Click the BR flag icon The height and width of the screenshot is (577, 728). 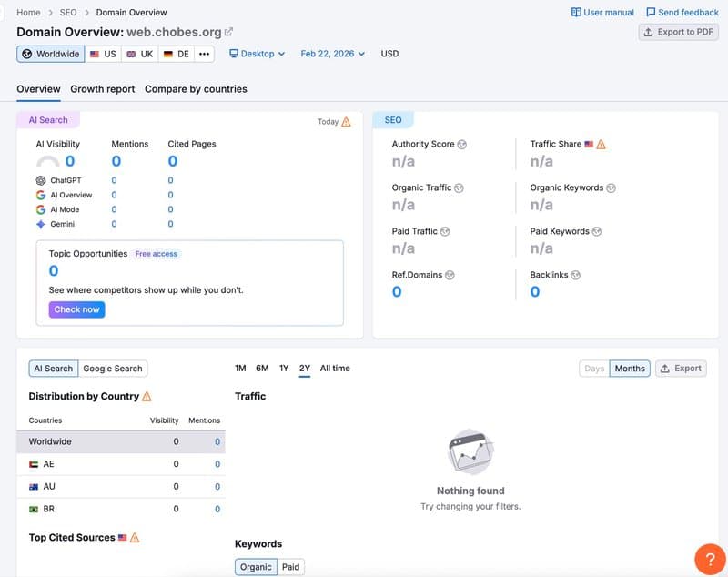34,510
